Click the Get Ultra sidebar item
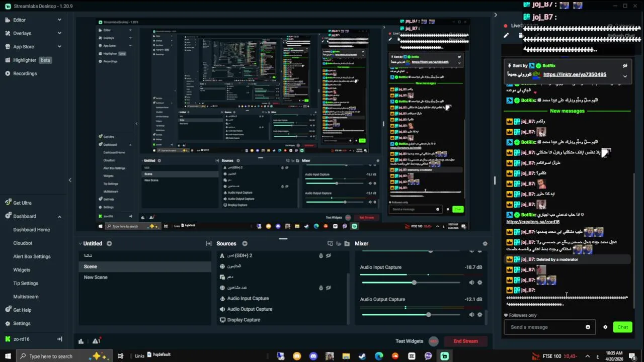 click(x=22, y=203)
